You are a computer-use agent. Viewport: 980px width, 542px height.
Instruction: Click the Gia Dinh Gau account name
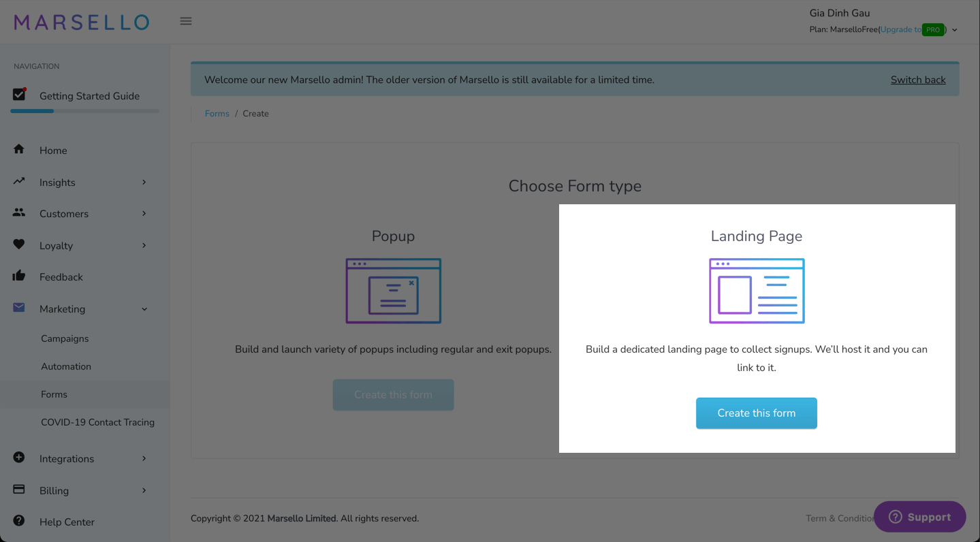(840, 13)
